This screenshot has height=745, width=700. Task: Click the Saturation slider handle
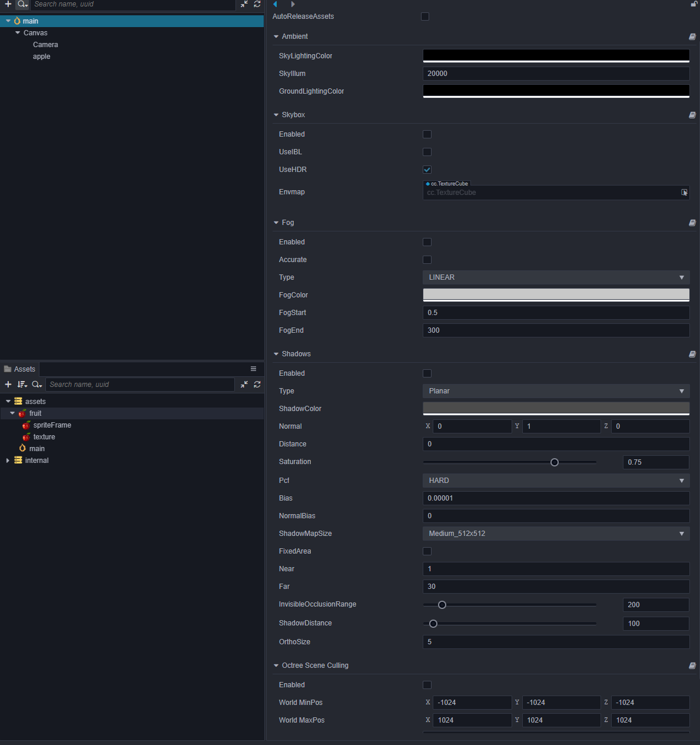[554, 462]
